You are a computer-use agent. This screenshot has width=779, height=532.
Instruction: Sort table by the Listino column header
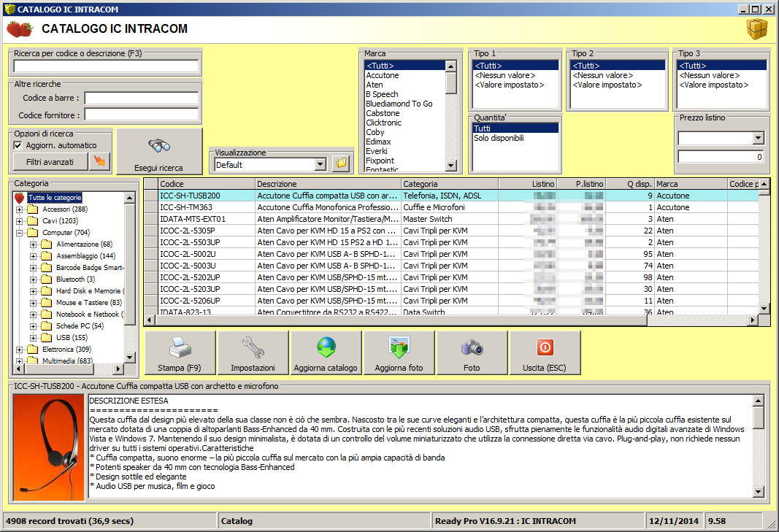(x=528, y=184)
